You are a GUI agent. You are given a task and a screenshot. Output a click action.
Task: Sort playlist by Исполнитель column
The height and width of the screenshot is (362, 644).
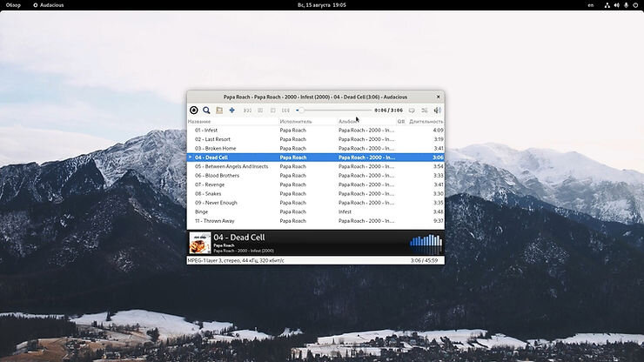coord(307,122)
